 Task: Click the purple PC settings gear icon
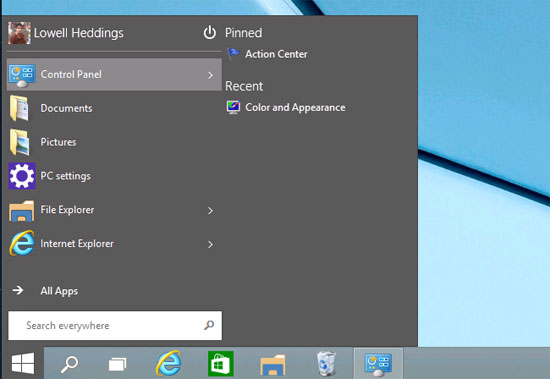(22, 176)
